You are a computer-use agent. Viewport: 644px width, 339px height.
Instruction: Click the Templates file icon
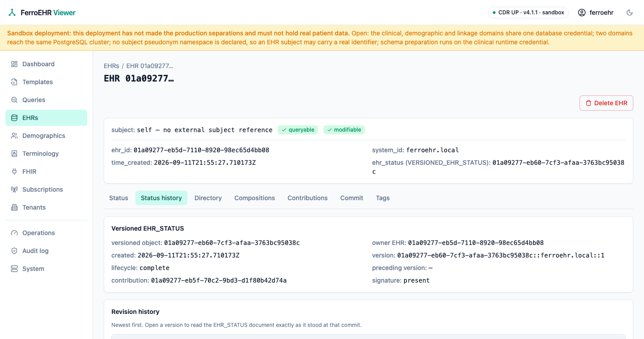tap(14, 82)
